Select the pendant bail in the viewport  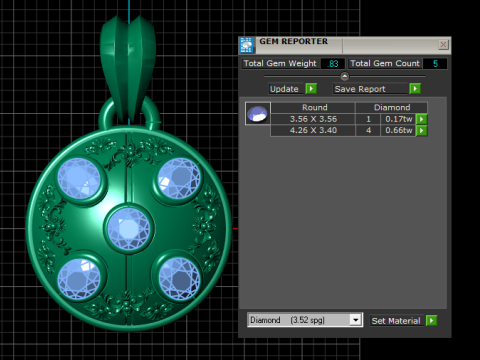[x=128, y=70]
